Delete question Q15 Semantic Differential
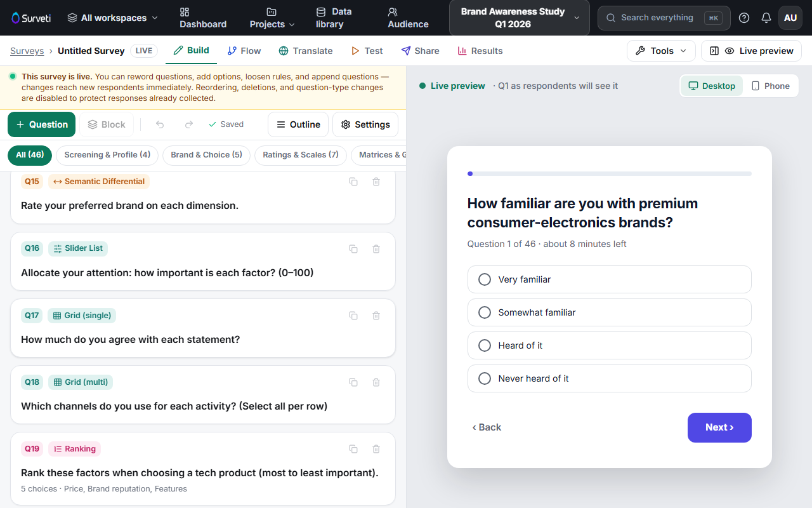The width and height of the screenshot is (812, 508). click(376, 182)
